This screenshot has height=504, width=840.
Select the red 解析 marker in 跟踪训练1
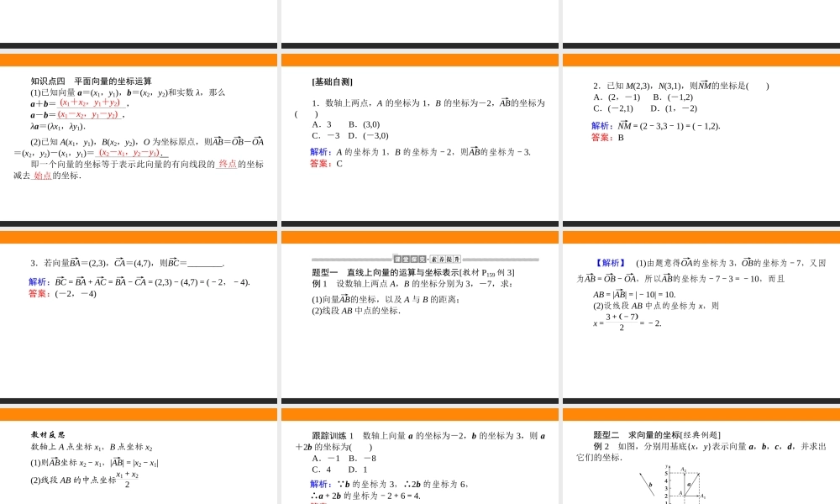[x=318, y=484]
